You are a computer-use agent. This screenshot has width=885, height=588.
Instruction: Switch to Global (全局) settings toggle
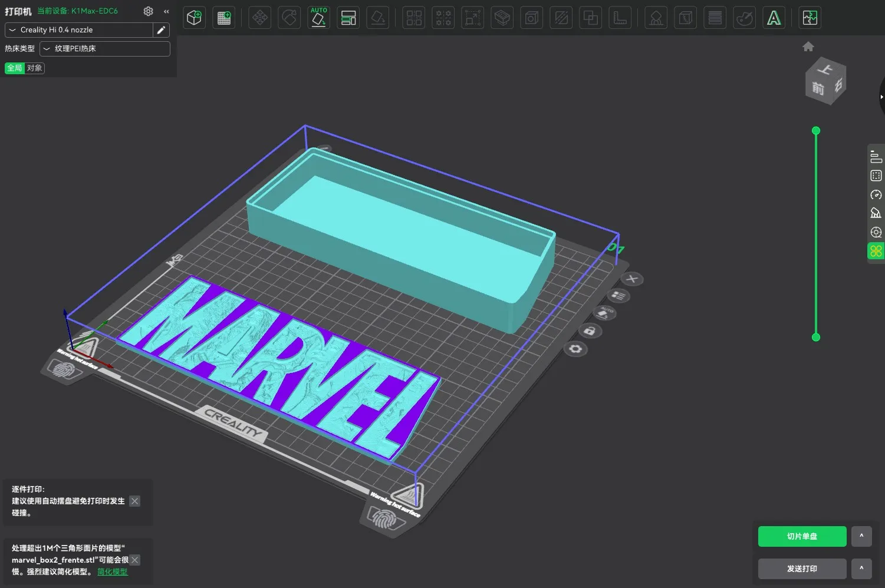click(x=15, y=68)
